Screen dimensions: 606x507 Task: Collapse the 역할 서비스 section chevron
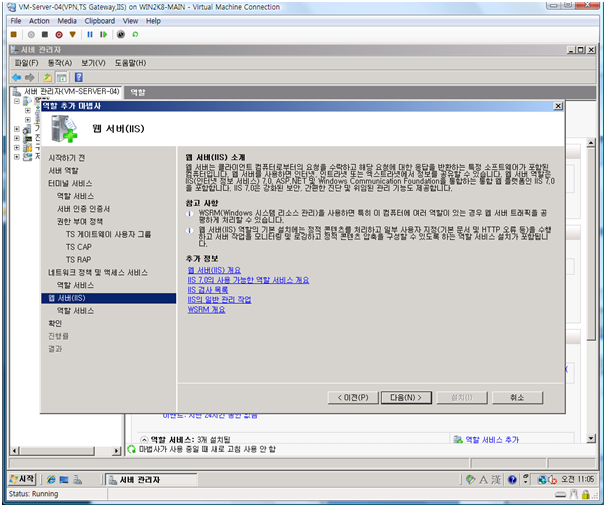144,439
